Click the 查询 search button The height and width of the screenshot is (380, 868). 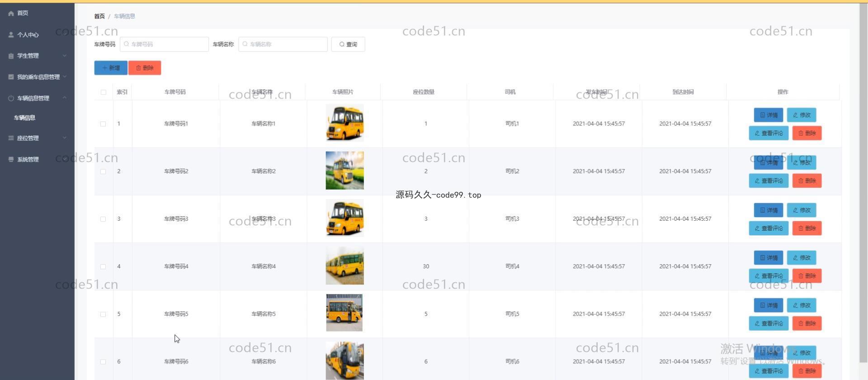coord(348,44)
